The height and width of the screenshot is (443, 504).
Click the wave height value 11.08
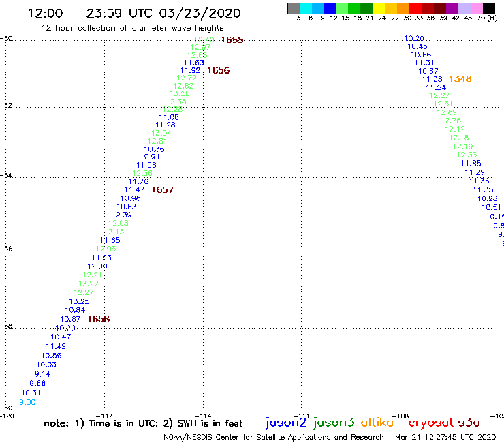[169, 117]
